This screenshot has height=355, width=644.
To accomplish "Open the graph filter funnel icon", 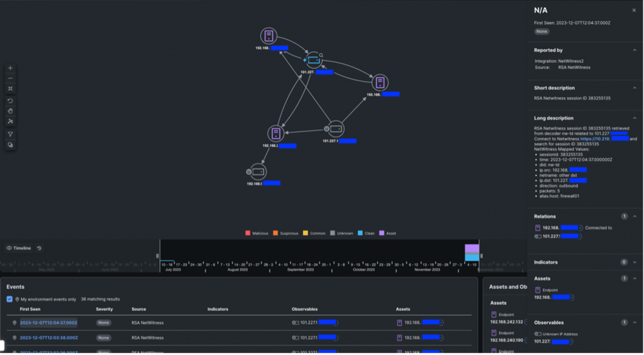I will tap(10, 135).
